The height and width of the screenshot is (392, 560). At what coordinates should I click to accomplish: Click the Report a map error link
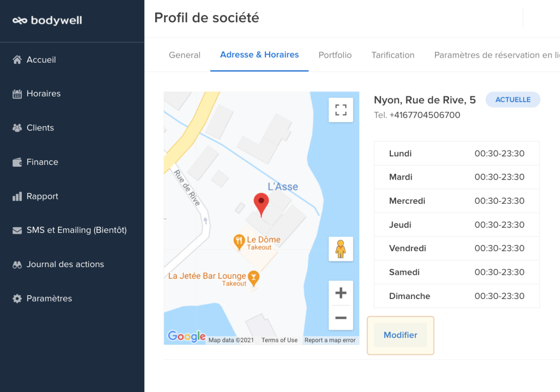tap(330, 340)
